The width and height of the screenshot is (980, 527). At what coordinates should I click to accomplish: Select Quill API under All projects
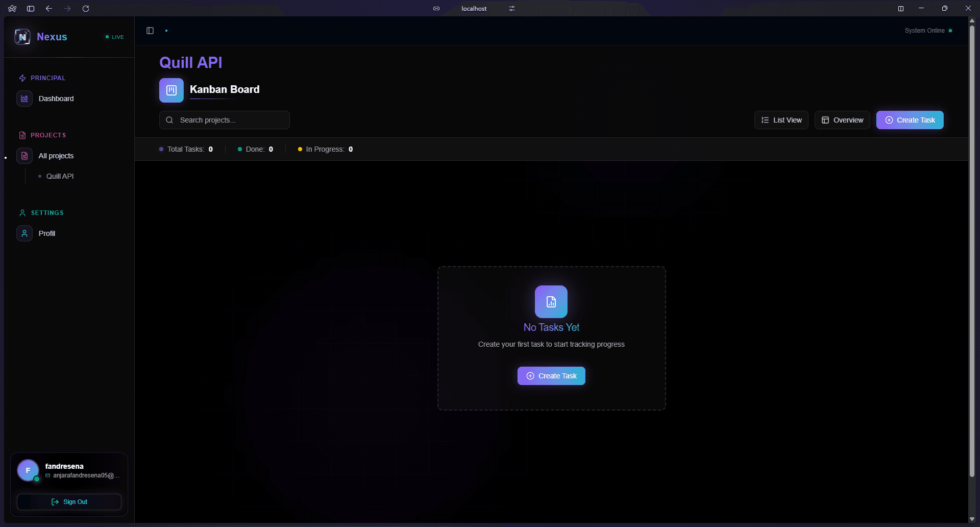[x=60, y=176]
